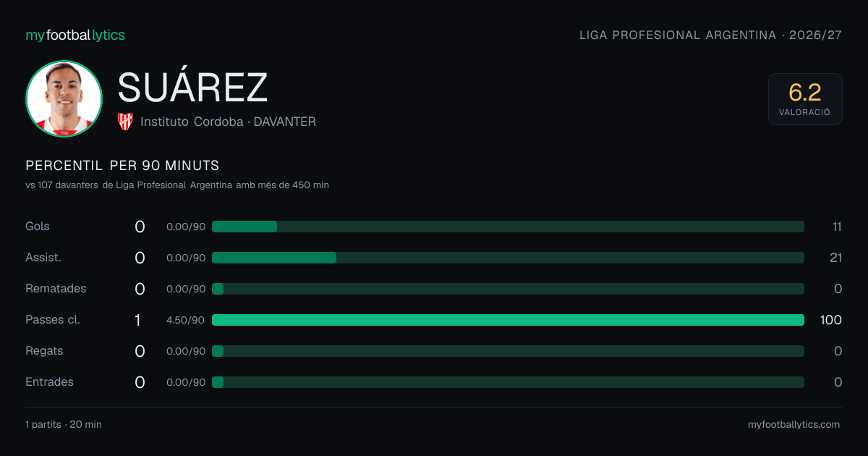Click the Gols stat label
This screenshot has width=868, height=456.
[38, 227]
